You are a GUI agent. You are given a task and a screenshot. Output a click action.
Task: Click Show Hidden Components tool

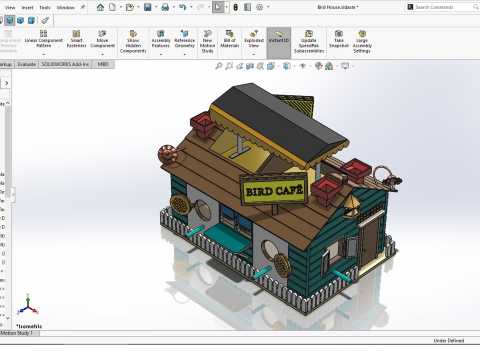click(x=133, y=41)
